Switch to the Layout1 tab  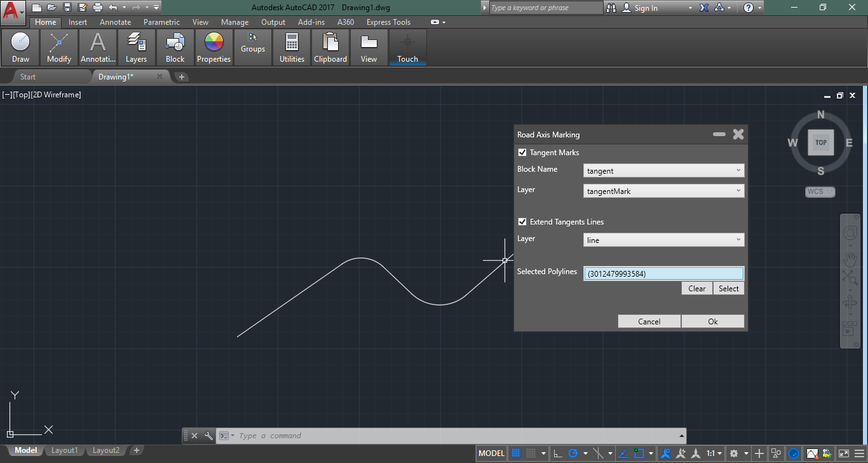tap(64, 450)
